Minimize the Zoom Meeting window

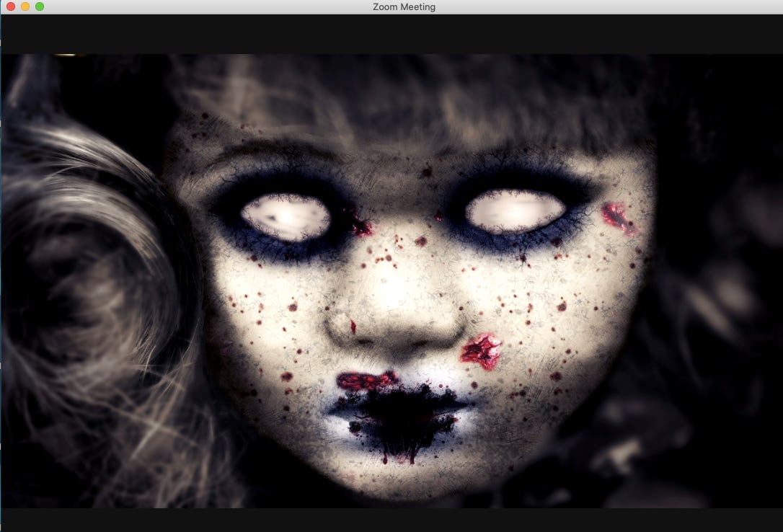[25, 6]
